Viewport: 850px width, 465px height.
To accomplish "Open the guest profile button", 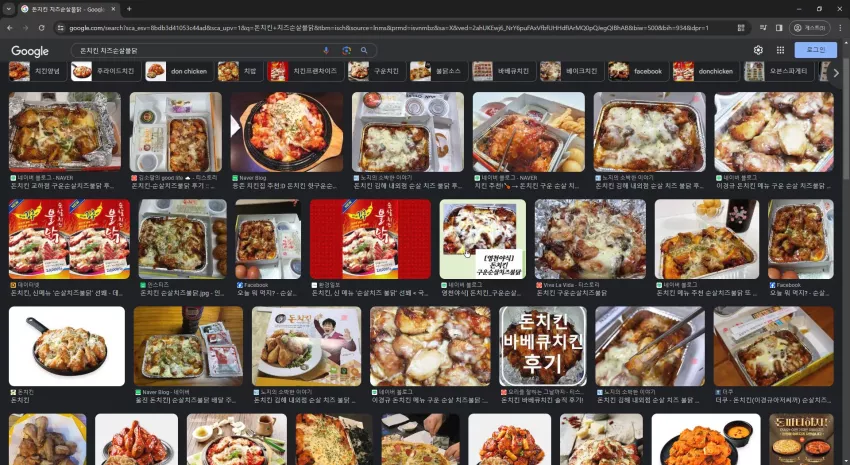I will pos(810,28).
